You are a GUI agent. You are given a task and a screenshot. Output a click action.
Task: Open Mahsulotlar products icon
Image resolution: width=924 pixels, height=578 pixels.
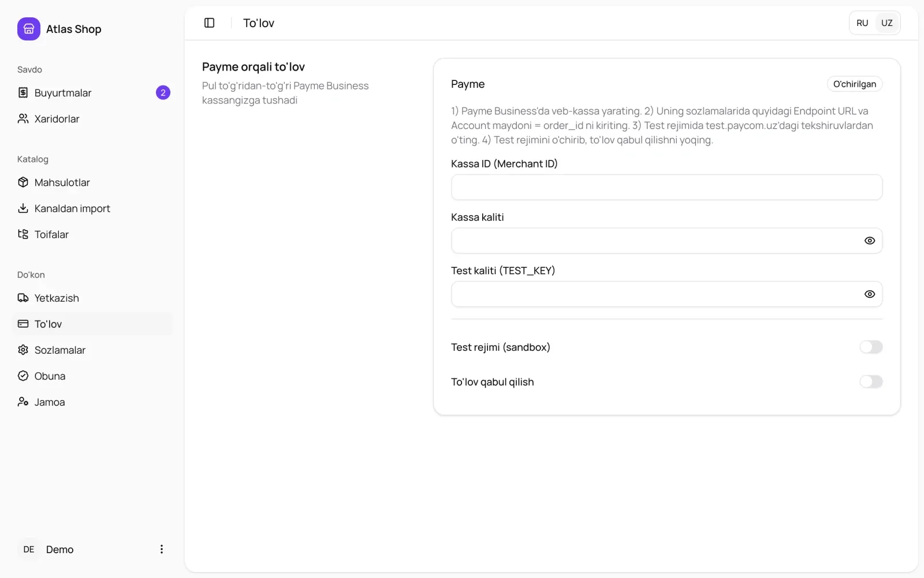(23, 182)
